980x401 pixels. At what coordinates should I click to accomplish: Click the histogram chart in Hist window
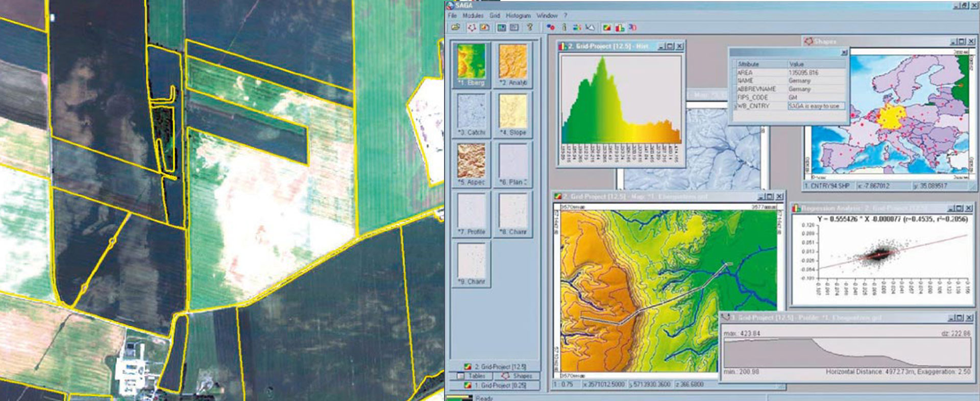(621, 100)
